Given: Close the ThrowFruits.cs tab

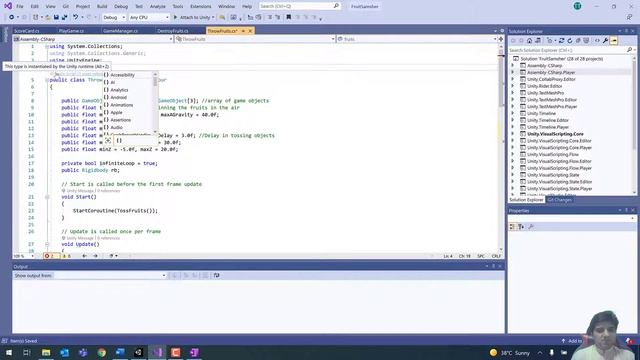Looking at the screenshot, I should point(250,31).
